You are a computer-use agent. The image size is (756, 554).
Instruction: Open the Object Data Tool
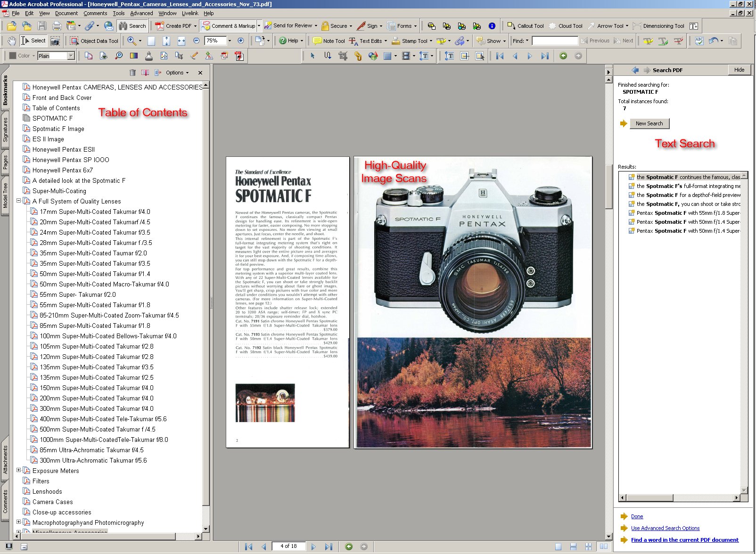(94, 41)
